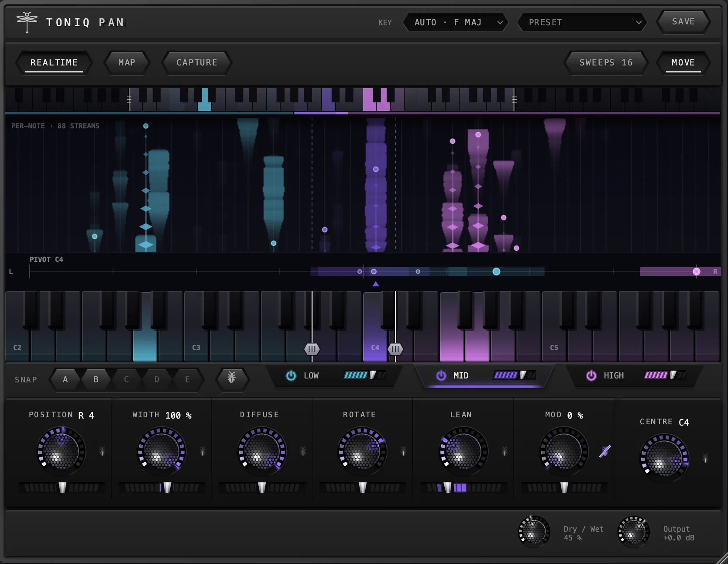The image size is (728, 564).
Task: Toggle the LOW band power button
Action: (291, 375)
